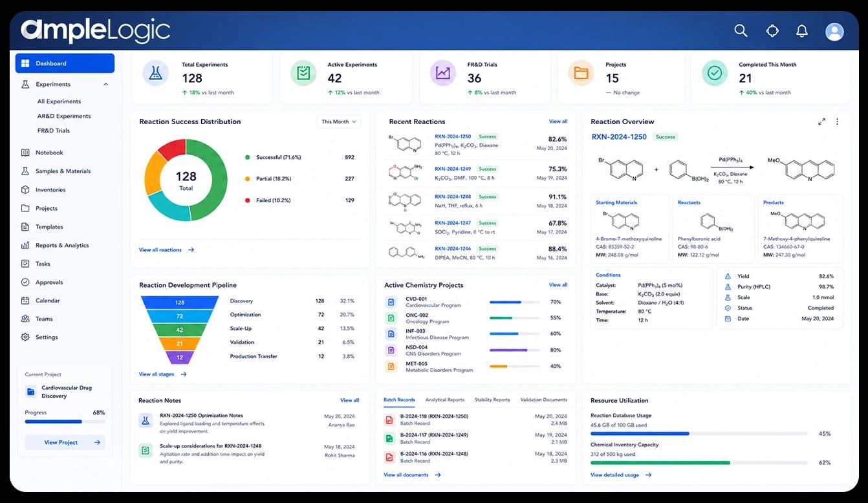Viewport: 868px width, 503px height.
Task: Open All Experiments submenu item
Action: click(59, 102)
